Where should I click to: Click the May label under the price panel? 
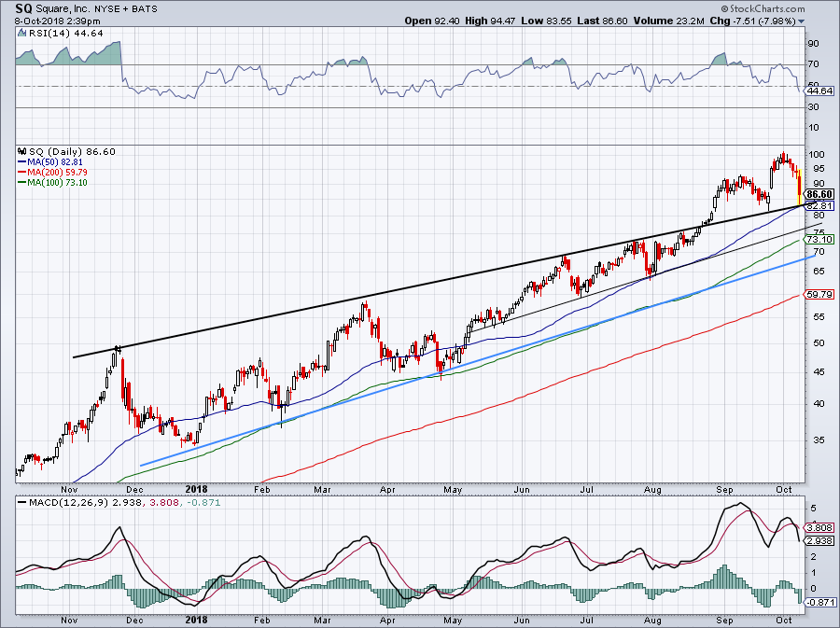point(454,489)
